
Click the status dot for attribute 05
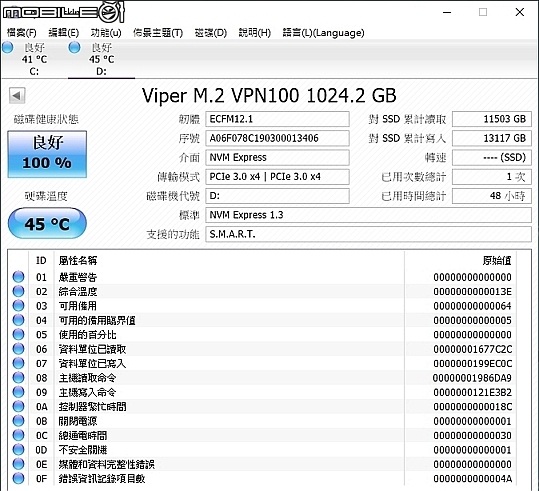pos(18,335)
